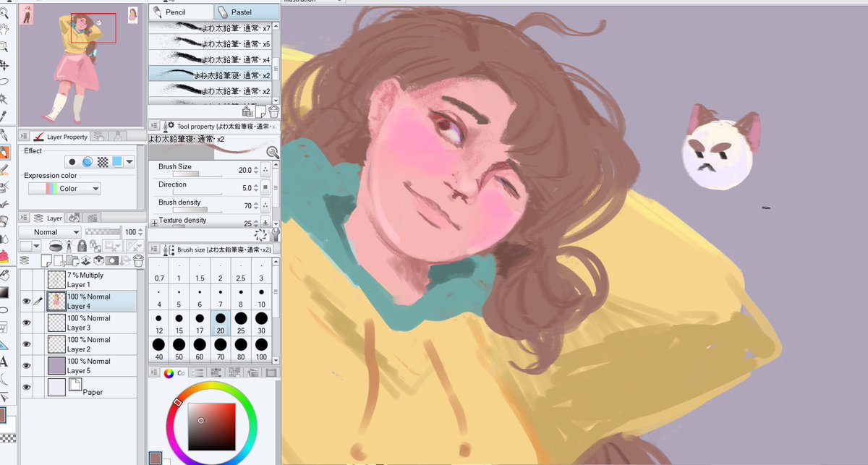Open Layer panel menu button
868x465 pixels.
(24, 218)
